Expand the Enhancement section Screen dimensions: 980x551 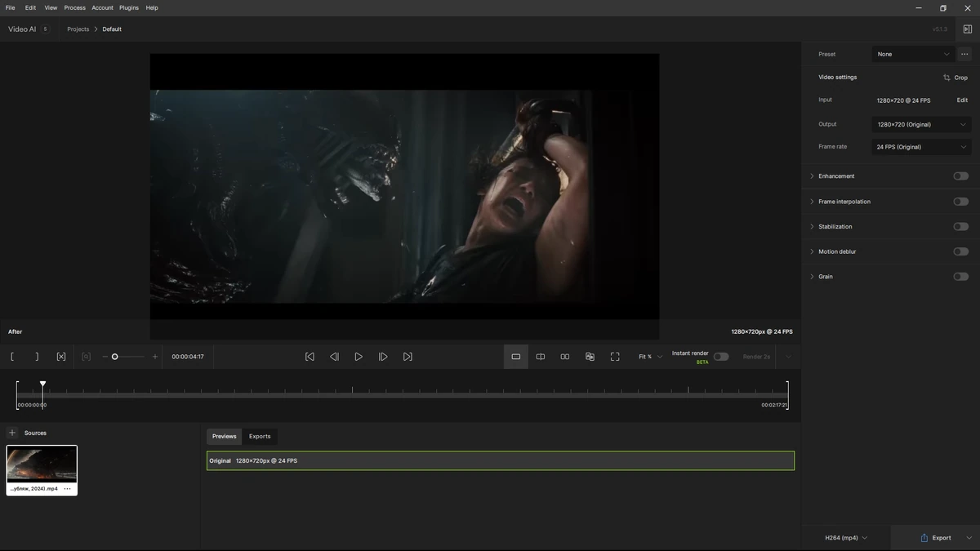click(812, 176)
